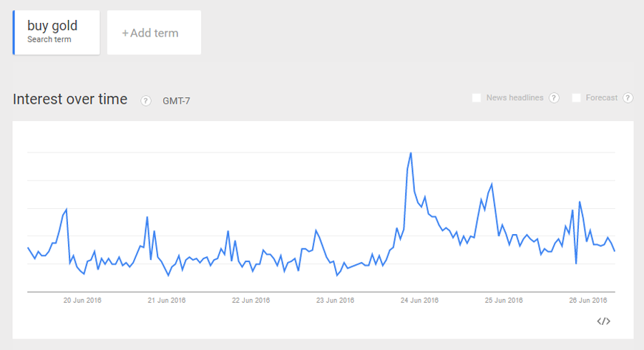Click the 23 Jun 2016 date label
This screenshot has width=644, height=350.
click(335, 301)
